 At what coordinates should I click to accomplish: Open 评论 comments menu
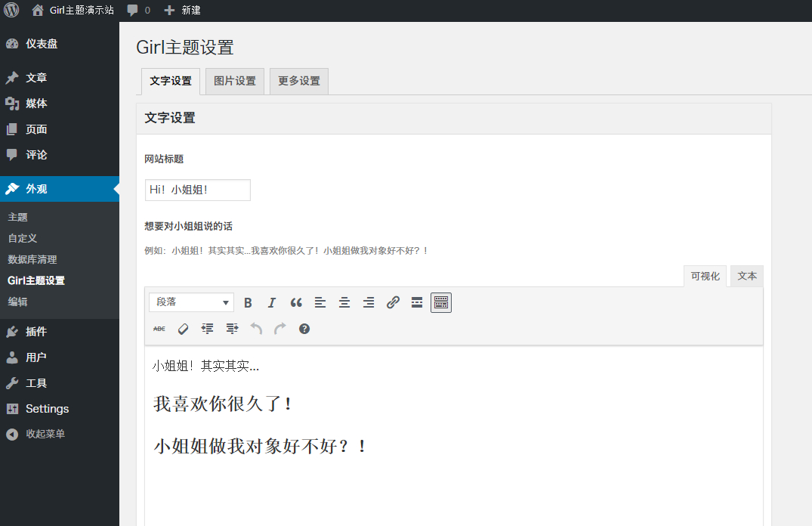(x=60, y=154)
